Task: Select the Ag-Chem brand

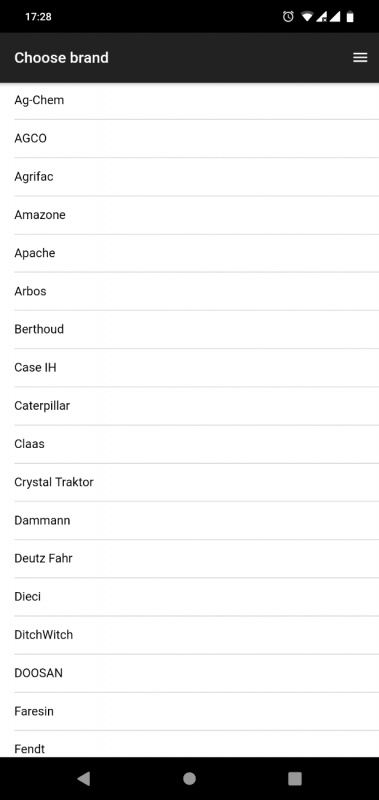Action: tap(189, 101)
